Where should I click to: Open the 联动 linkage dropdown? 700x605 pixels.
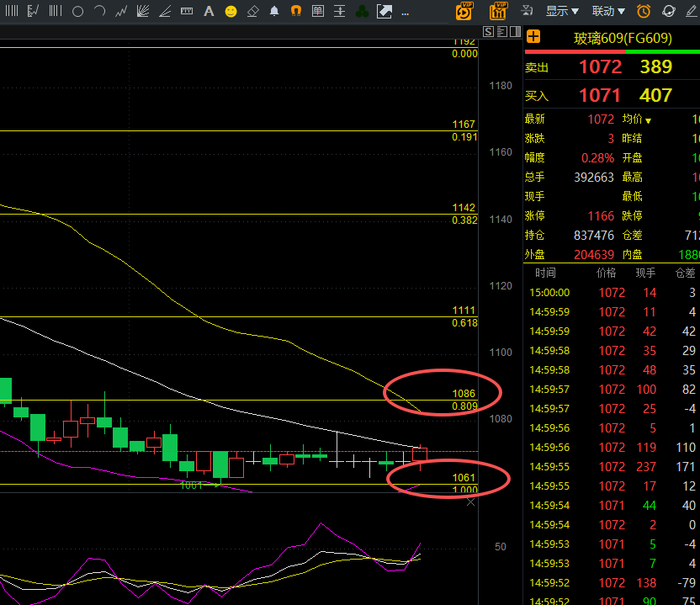608,11
